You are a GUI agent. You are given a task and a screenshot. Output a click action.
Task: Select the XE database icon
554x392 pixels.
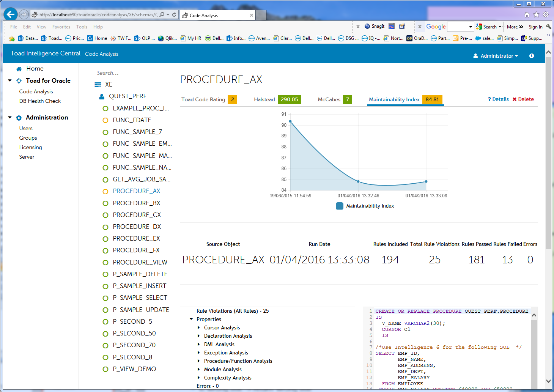pyautogui.click(x=98, y=85)
